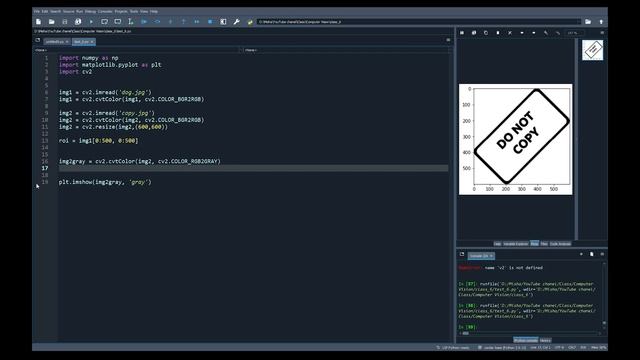Create a new file from the toolbar
The width and height of the screenshot is (640, 360).
click(x=38, y=22)
